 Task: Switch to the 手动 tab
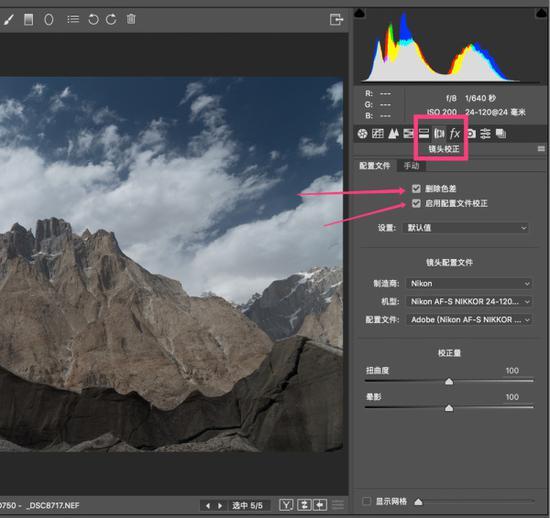[411, 166]
